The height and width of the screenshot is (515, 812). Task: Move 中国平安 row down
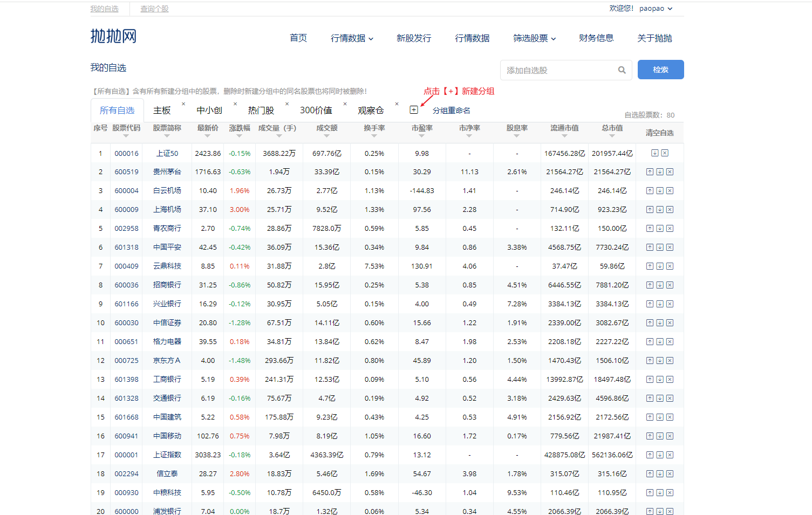point(660,248)
